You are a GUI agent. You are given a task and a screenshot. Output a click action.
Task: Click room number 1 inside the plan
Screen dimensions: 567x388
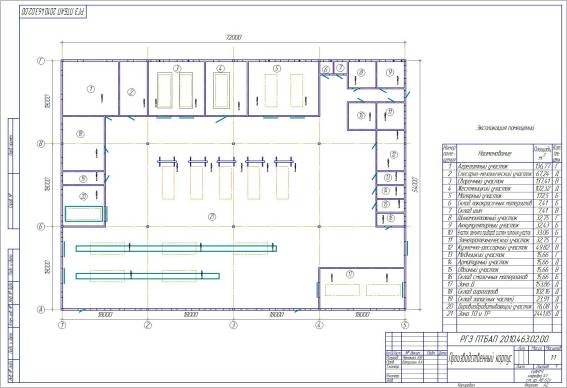(91, 89)
